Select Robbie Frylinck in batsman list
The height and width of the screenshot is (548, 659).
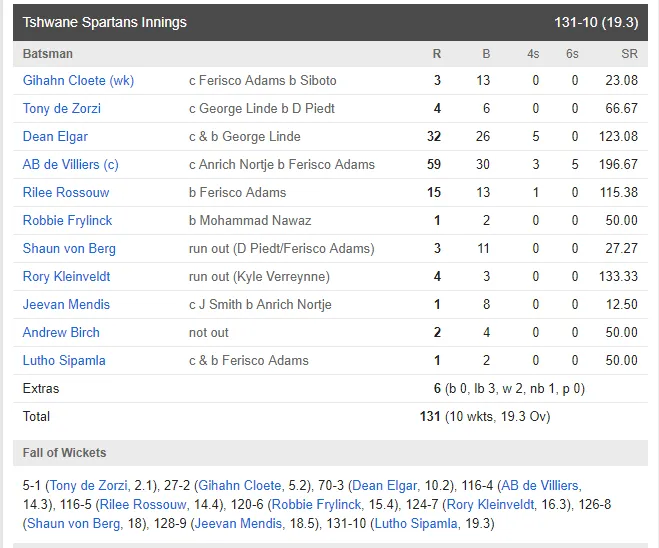click(x=67, y=221)
